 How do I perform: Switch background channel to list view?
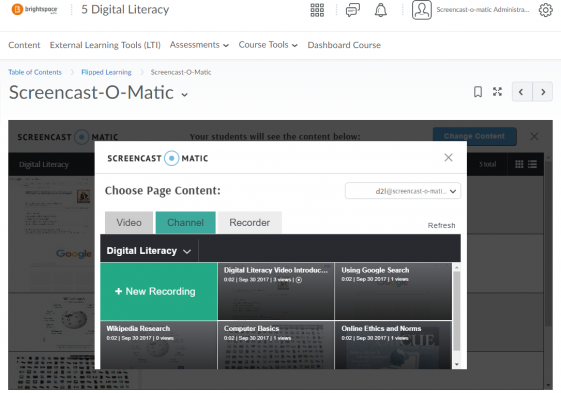pos(532,164)
